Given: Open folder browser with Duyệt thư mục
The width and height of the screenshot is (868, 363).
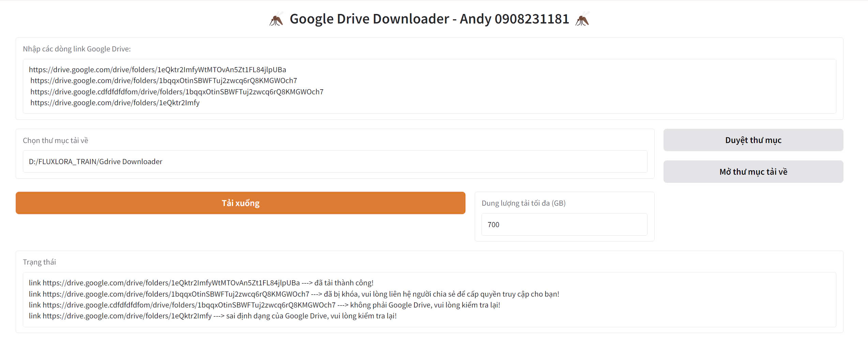Looking at the screenshot, I should click(753, 140).
